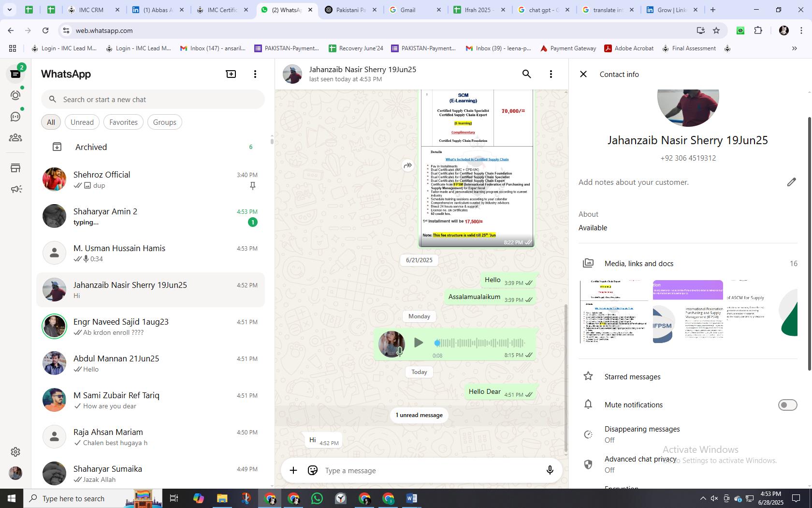Forward the SCM fee structure image
812x508 pixels.
tap(408, 165)
